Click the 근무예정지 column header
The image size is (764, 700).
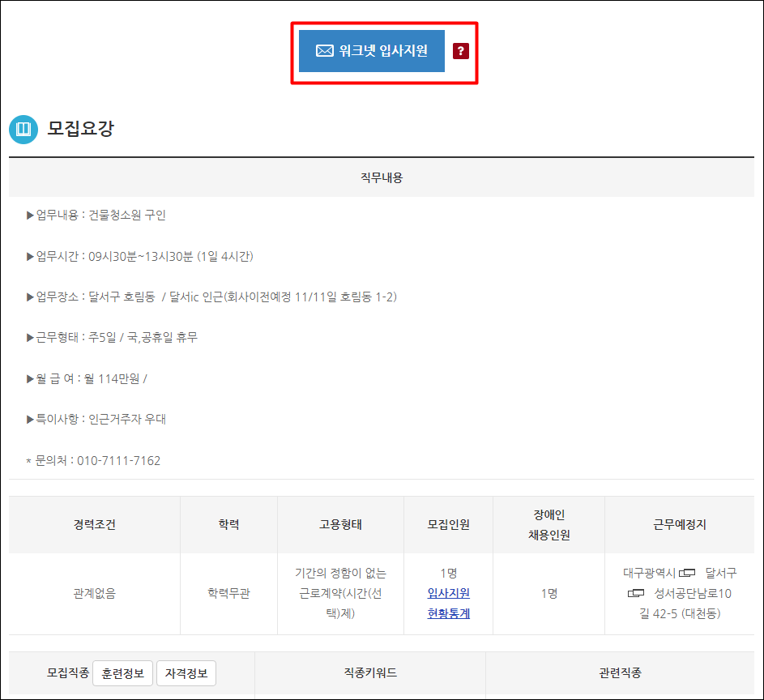(680, 525)
